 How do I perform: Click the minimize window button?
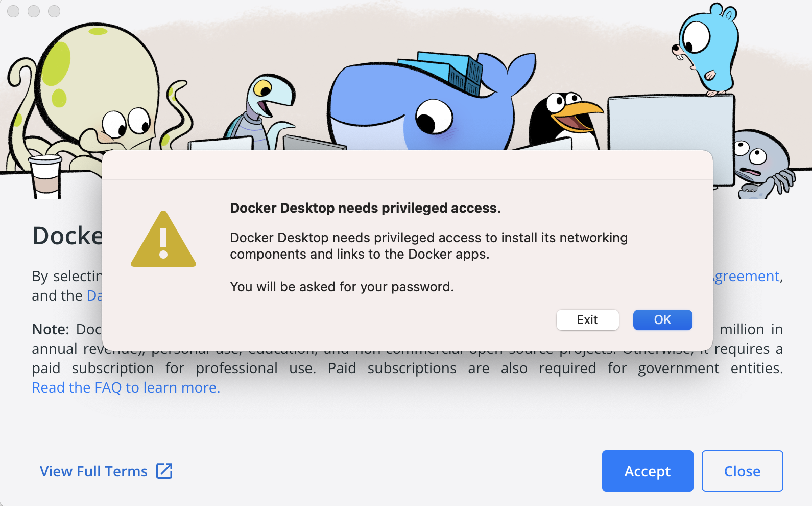pos(34,11)
